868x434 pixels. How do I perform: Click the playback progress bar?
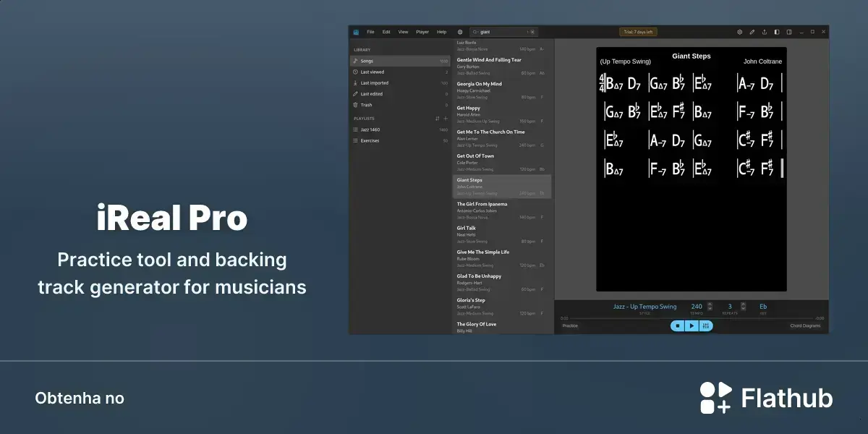click(x=692, y=318)
